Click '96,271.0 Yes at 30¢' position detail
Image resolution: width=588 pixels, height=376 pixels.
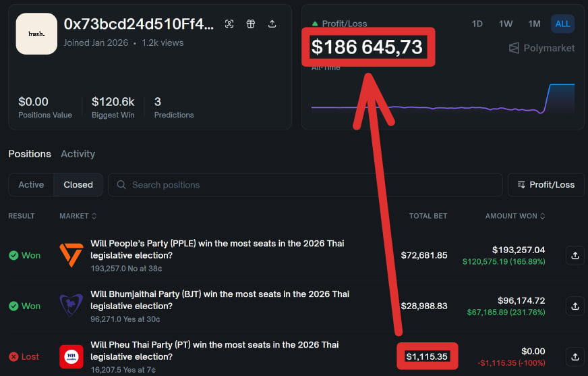pos(125,319)
